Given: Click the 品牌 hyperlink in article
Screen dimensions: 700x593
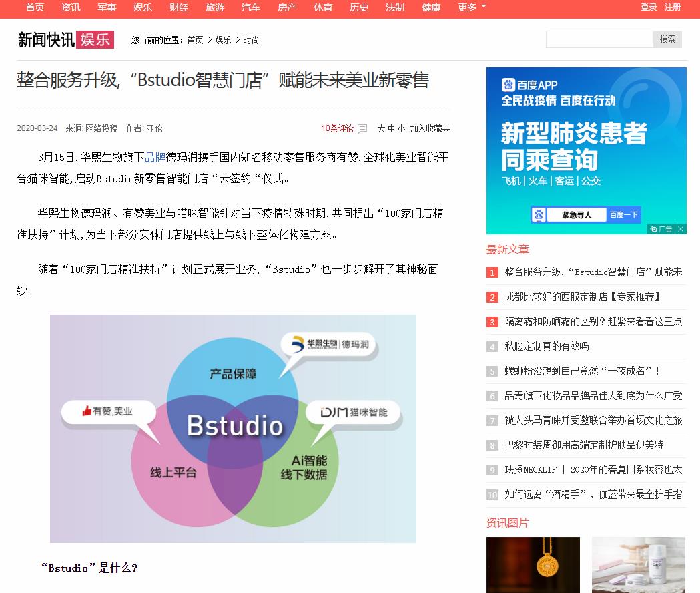Looking at the screenshot, I should [155, 158].
